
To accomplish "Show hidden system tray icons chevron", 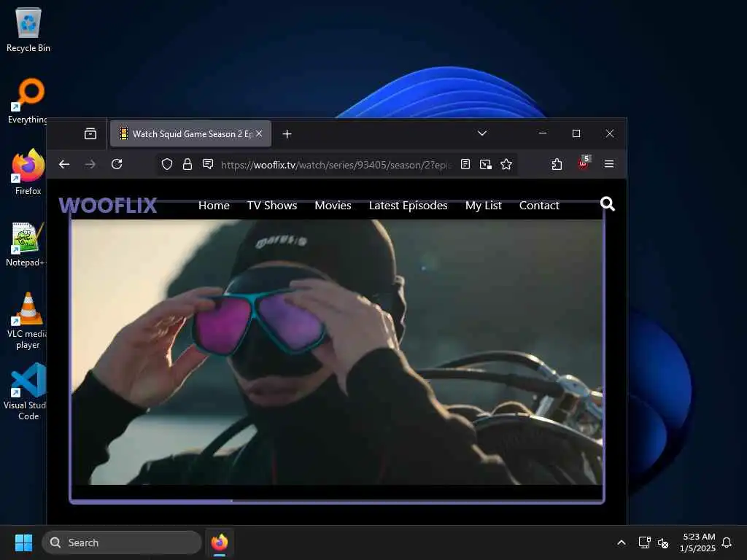I will tap(622, 542).
